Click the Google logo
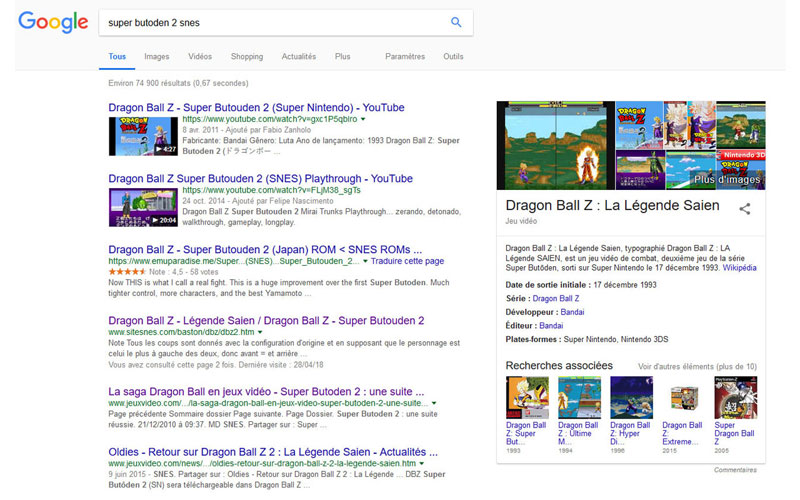Image resolution: width=800 pixels, height=500 pixels. [x=53, y=22]
